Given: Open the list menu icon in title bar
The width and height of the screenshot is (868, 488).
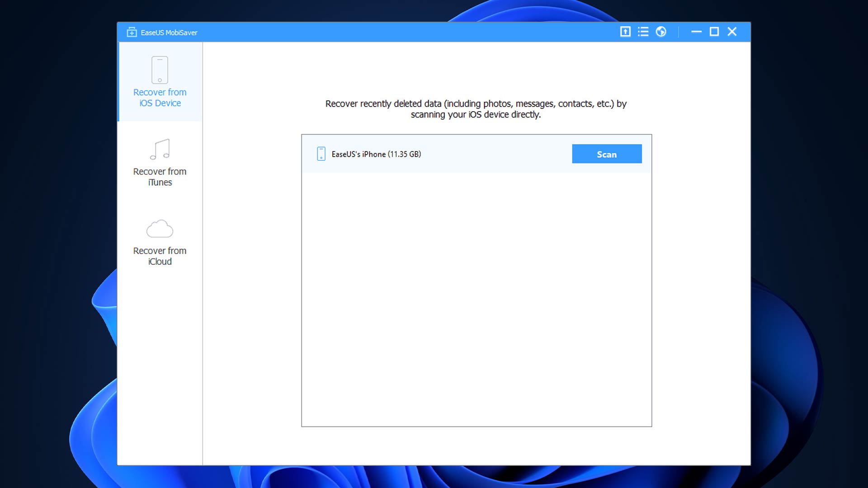Looking at the screenshot, I should coord(643,32).
